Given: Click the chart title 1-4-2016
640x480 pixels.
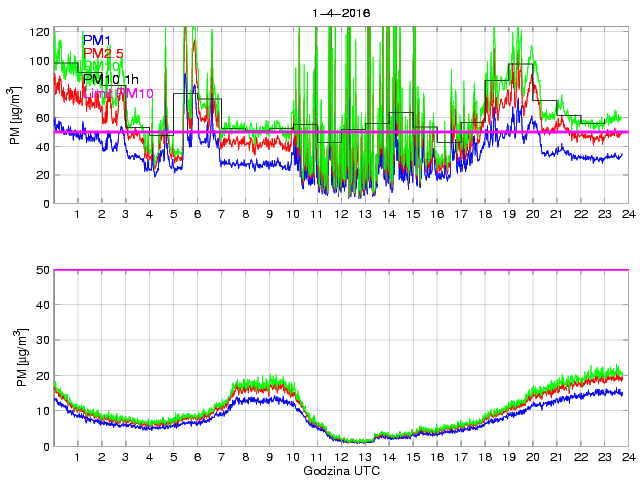Looking at the screenshot, I should (341, 13).
